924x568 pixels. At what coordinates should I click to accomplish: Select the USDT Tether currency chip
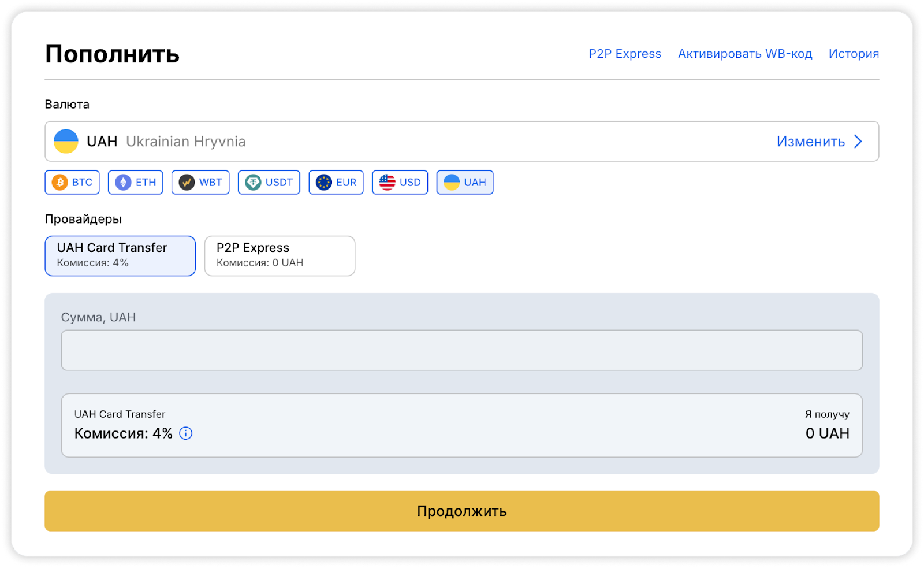click(269, 183)
